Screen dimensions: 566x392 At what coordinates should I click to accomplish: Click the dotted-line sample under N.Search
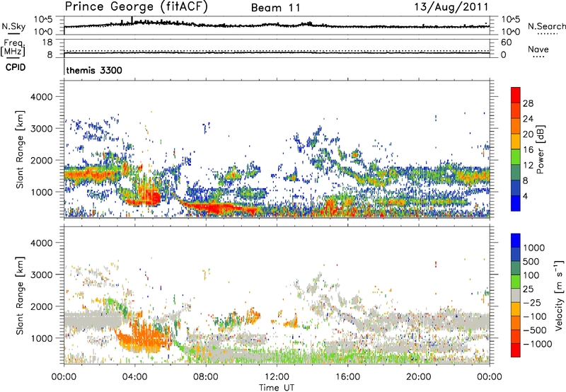tap(547, 34)
